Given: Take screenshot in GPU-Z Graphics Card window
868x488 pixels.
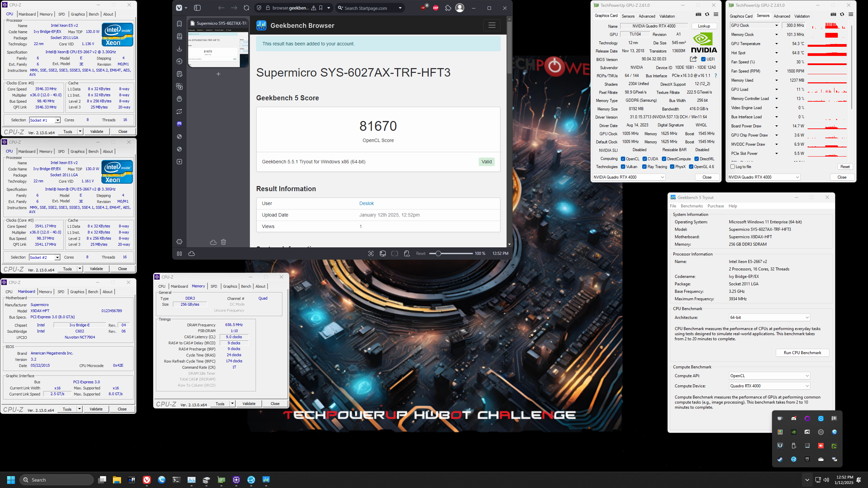Looking at the screenshot, I should pos(698,14).
